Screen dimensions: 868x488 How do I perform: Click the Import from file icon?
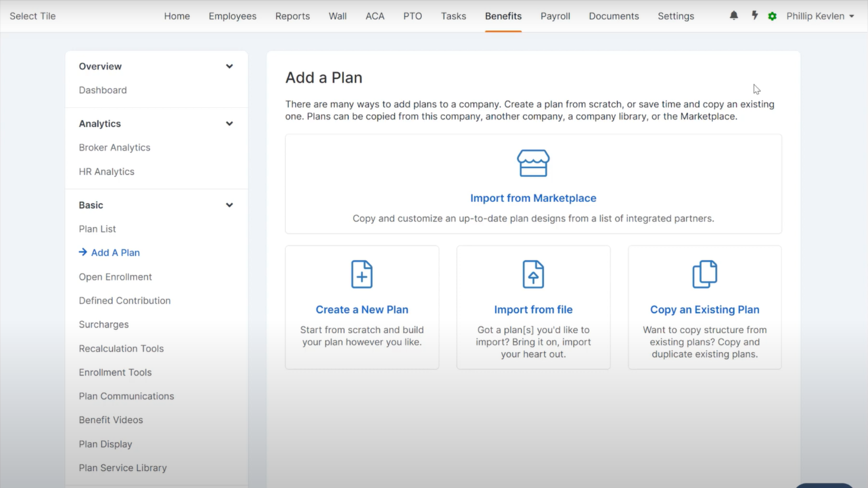coord(533,274)
